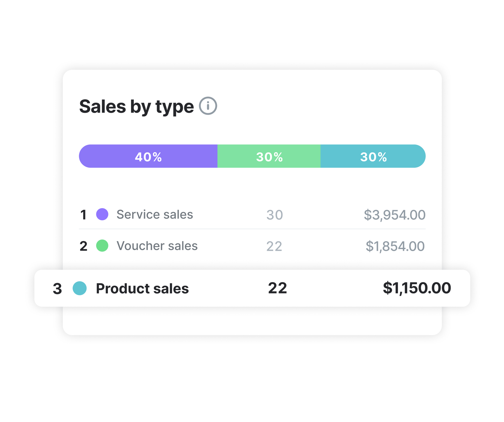Select the teal 30% bar segment

(x=373, y=156)
